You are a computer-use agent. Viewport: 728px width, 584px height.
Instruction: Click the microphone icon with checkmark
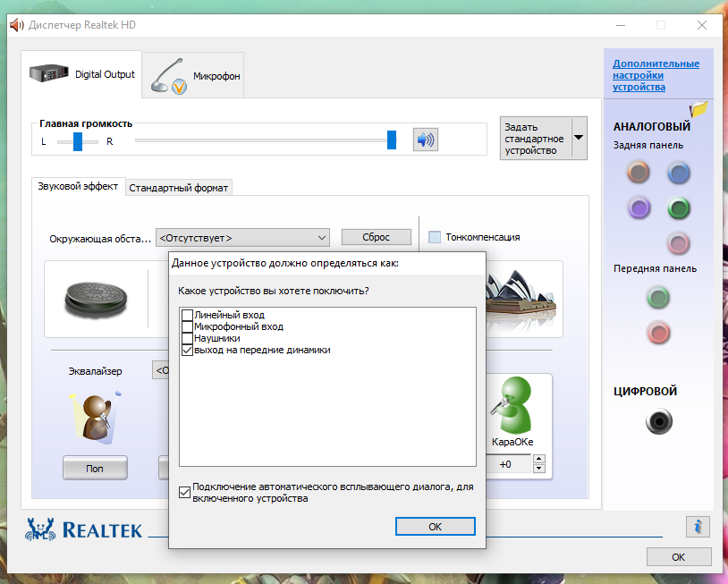[169, 77]
